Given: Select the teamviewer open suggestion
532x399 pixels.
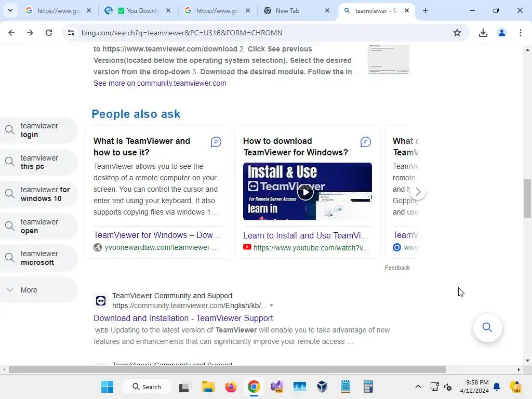Looking at the screenshot, I should tap(39, 226).
